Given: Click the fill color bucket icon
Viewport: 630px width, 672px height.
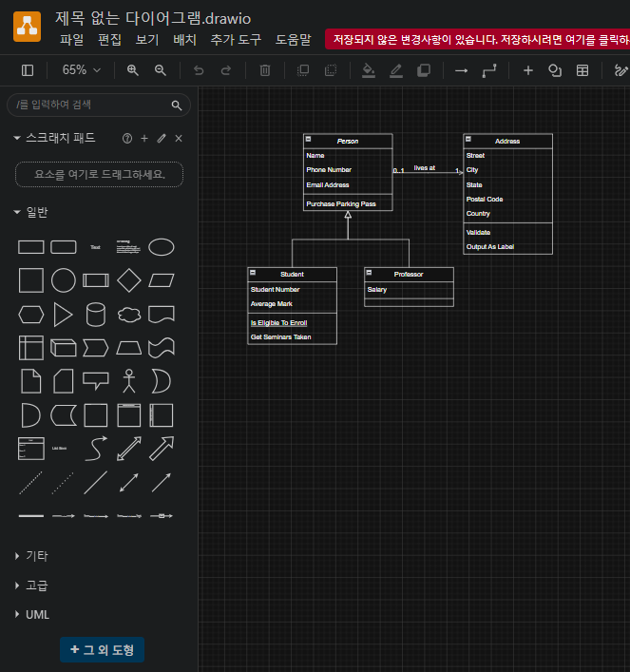Looking at the screenshot, I should coord(369,70).
